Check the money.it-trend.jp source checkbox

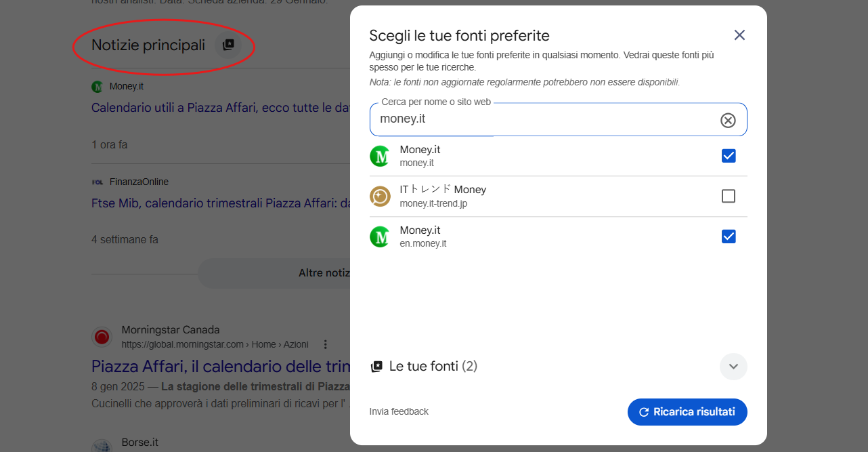pyautogui.click(x=729, y=197)
